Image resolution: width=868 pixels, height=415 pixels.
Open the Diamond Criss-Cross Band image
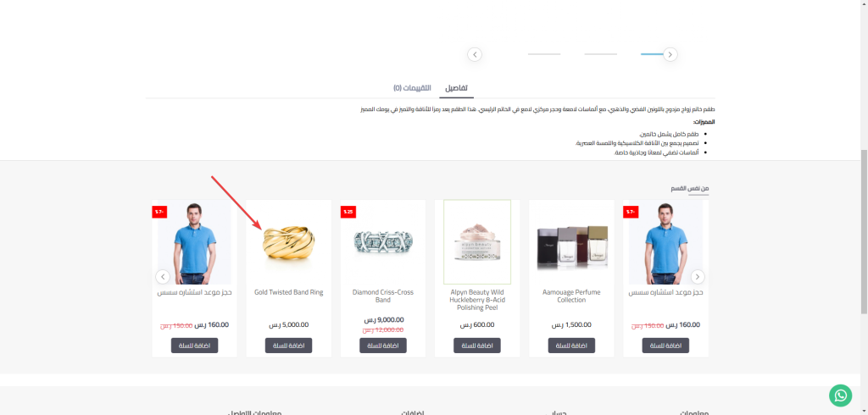click(x=383, y=242)
